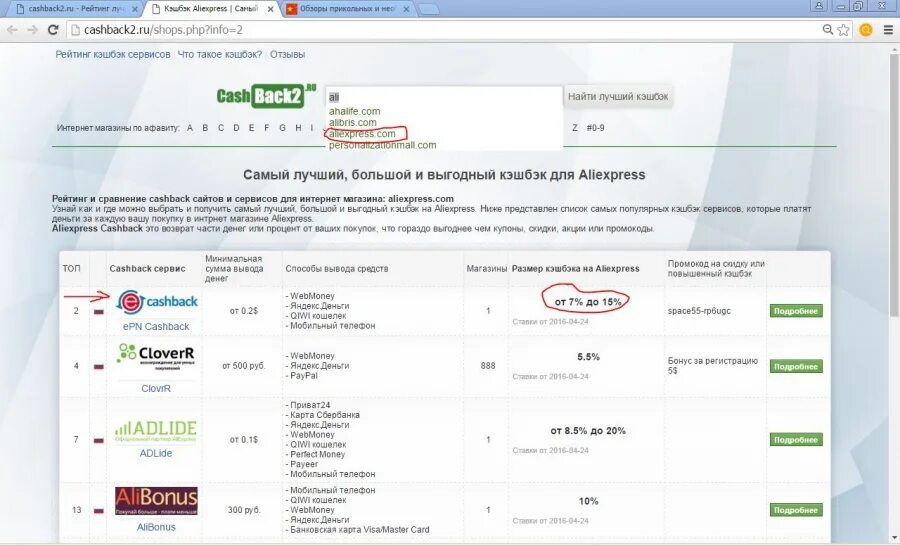
Task: Reload the page with the refresh icon
Action: pos(53,30)
